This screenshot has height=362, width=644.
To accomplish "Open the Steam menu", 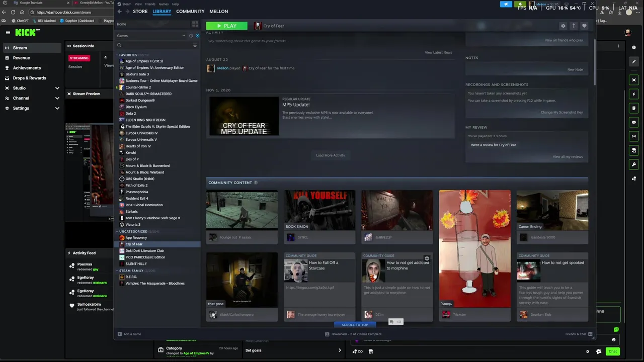I will coord(127,4).
